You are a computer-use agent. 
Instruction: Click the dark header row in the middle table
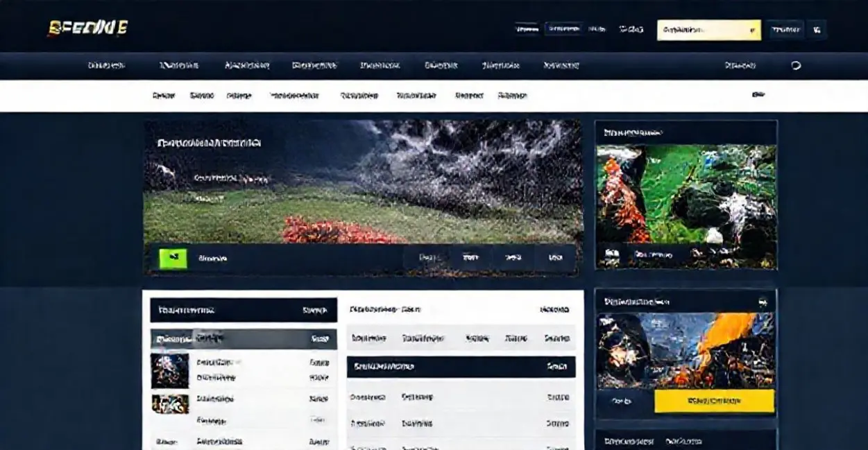click(x=461, y=366)
